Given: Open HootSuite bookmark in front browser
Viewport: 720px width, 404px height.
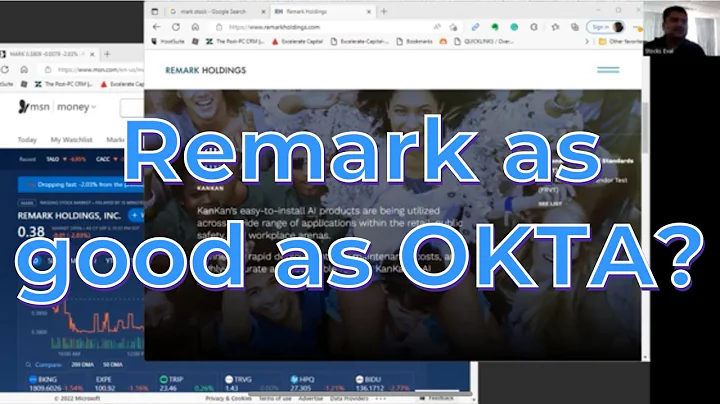Looking at the screenshot, I should point(168,41).
